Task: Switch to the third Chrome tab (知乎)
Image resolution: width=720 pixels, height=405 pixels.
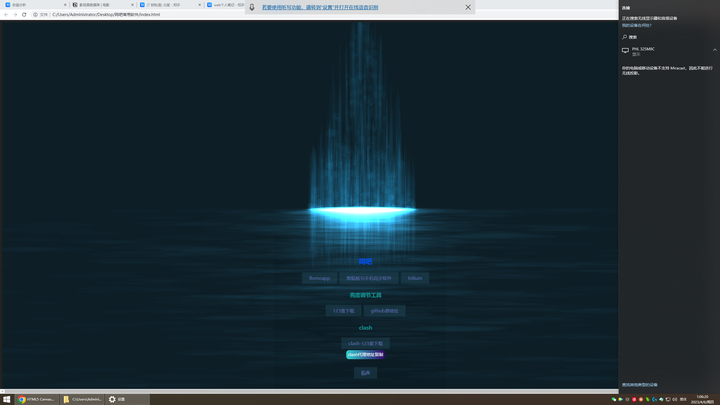Action: coord(169,5)
